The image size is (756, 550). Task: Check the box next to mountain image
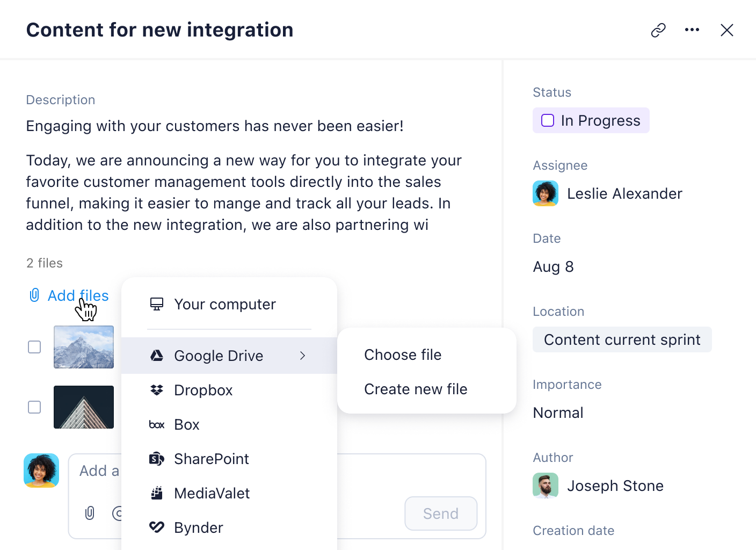(x=34, y=347)
